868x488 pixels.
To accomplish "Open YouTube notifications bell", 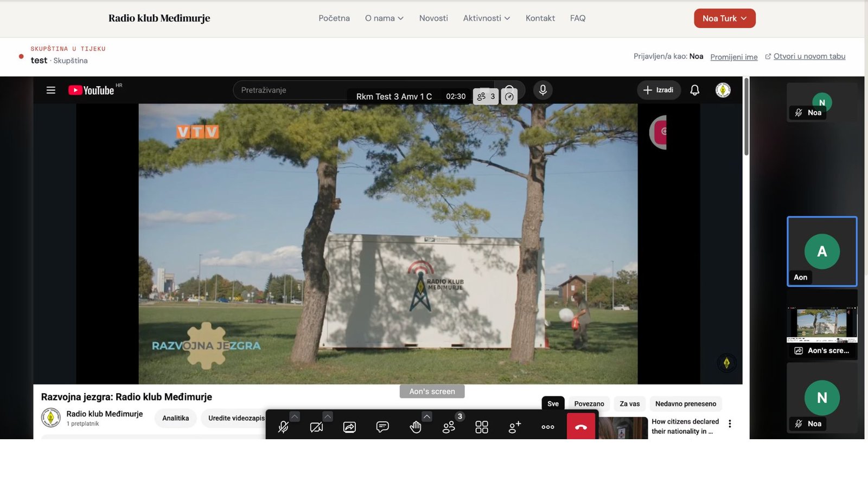I will 694,90.
